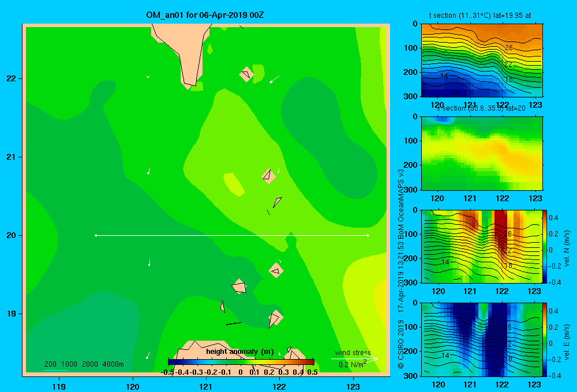Click the '0.5' end of the height anomaly scale

click(312, 372)
